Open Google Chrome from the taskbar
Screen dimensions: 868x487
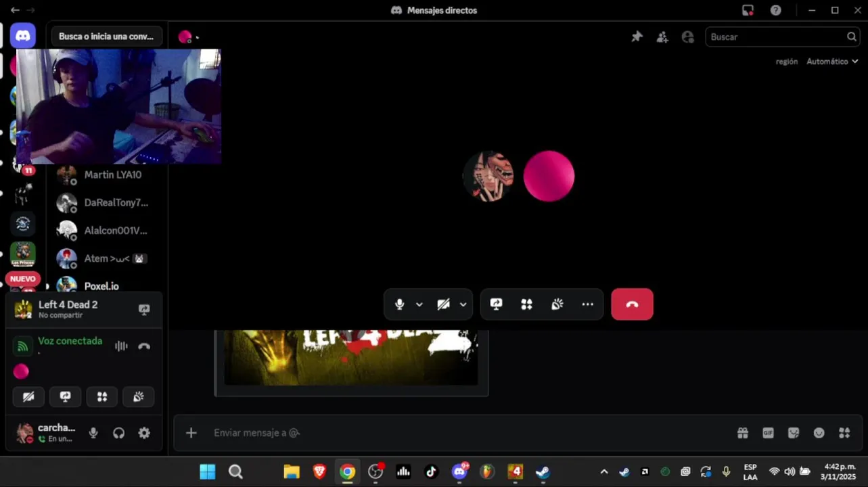pyautogui.click(x=347, y=472)
